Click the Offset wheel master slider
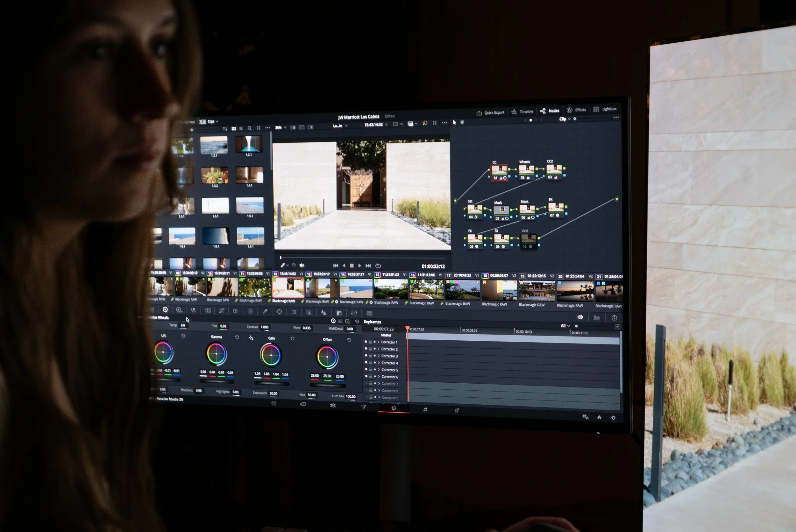This screenshot has height=532, width=796. 328,386
